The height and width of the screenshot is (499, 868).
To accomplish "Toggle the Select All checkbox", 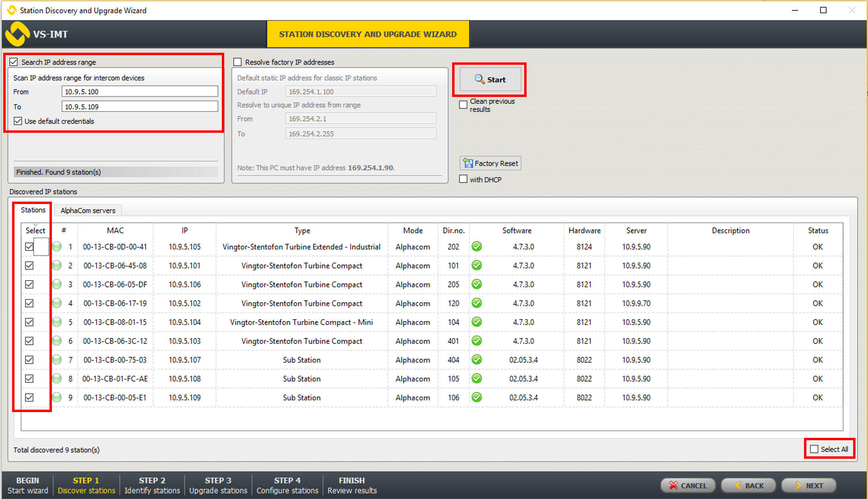I will coord(814,449).
